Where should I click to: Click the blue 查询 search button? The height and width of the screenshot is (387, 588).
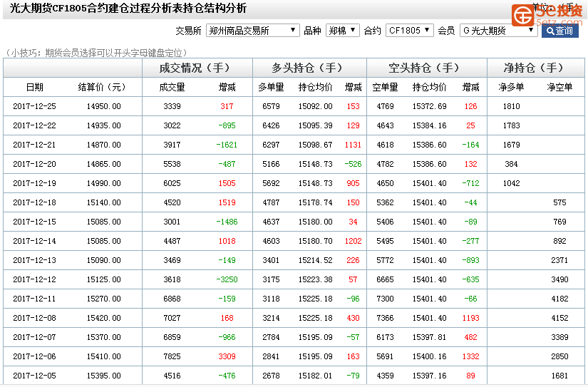click(x=559, y=31)
